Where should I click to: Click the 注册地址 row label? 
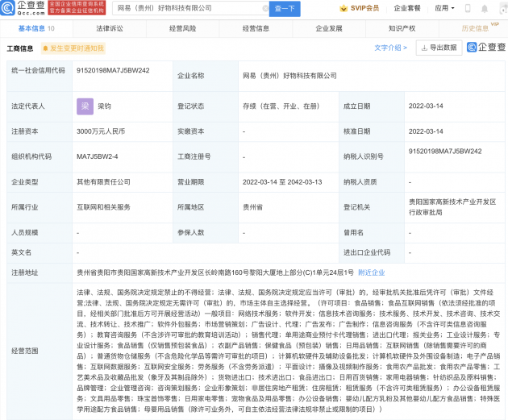click(x=25, y=272)
